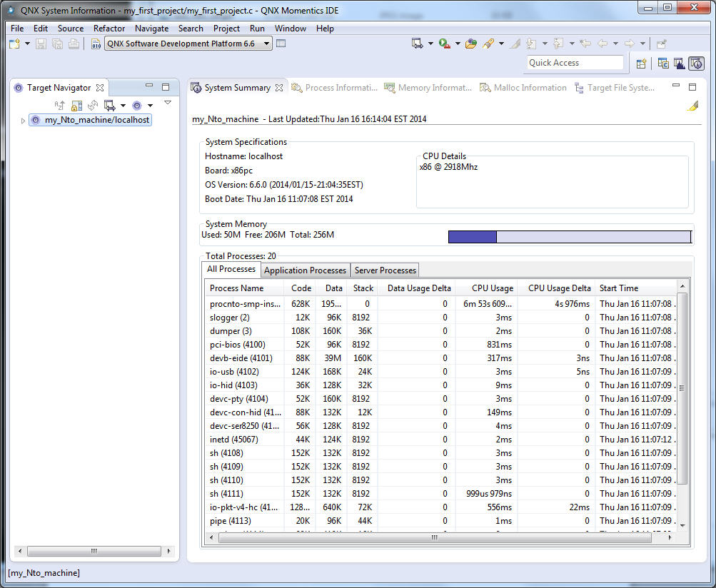This screenshot has height=588, width=716.
Task: Open the QNX Software Development Platform 6.6 combo
Action: point(188,44)
